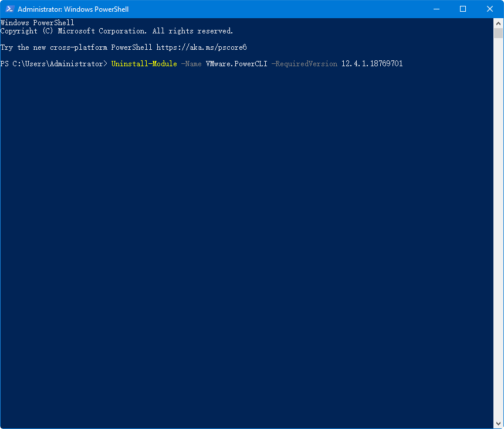The height and width of the screenshot is (429, 504).
Task: Click the minimize button
Action: pos(437,9)
